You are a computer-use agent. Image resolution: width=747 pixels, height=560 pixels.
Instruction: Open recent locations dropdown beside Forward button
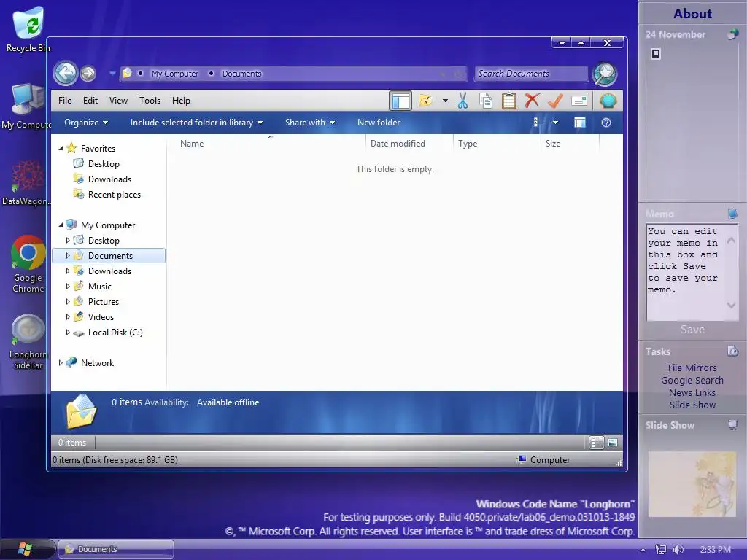(x=112, y=74)
